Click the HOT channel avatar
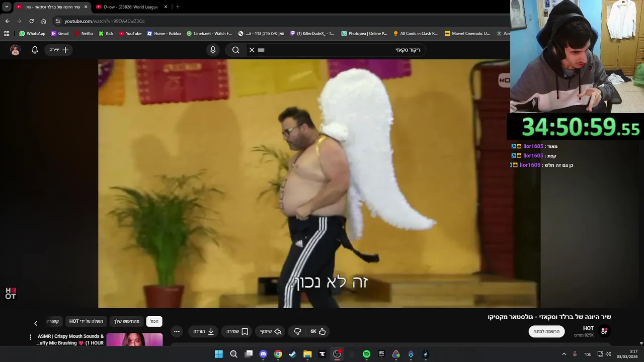The width and height of the screenshot is (644, 362). pyautogui.click(x=604, y=331)
